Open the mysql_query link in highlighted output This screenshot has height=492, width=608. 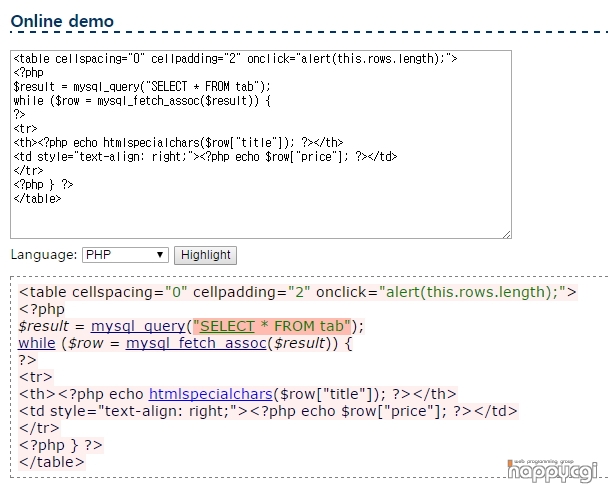138,326
